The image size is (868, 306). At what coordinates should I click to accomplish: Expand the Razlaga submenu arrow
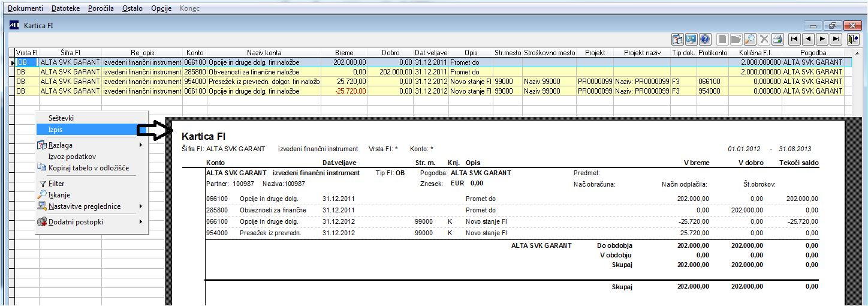click(x=141, y=145)
